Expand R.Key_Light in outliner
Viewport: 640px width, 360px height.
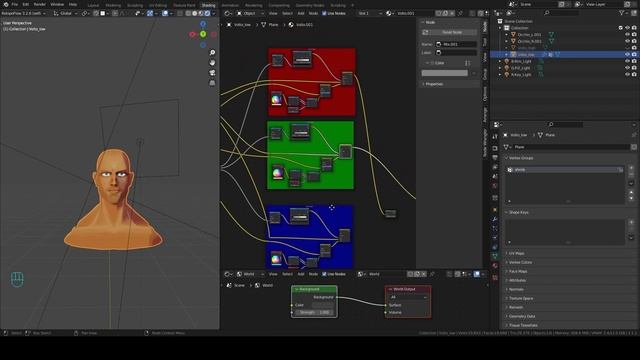pos(500,75)
